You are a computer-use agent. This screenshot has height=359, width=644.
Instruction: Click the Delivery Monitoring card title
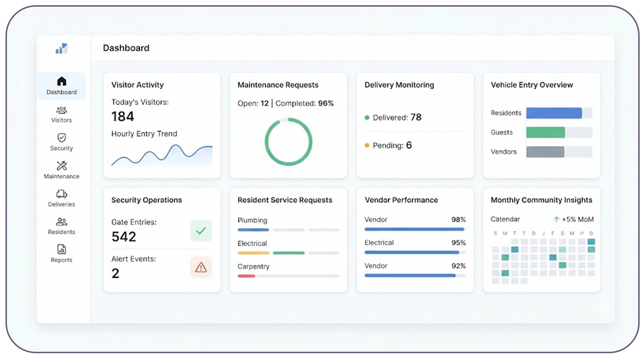pyautogui.click(x=399, y=85)
